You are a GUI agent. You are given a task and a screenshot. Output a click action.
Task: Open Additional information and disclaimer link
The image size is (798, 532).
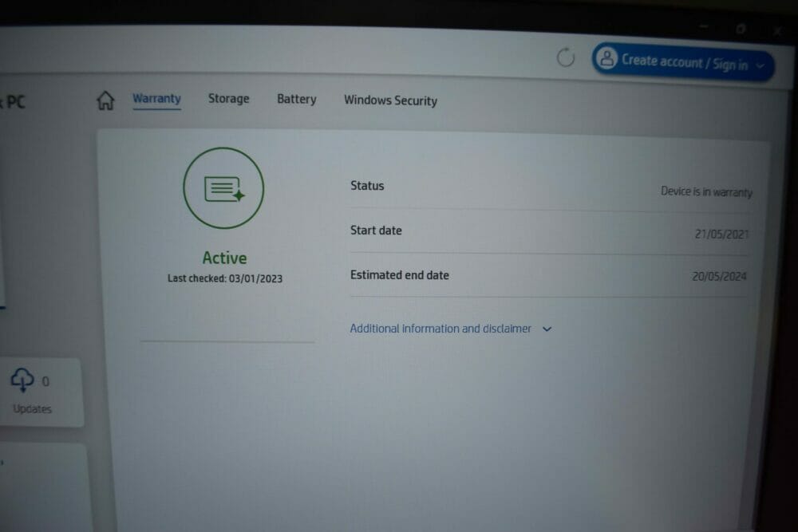440,329
